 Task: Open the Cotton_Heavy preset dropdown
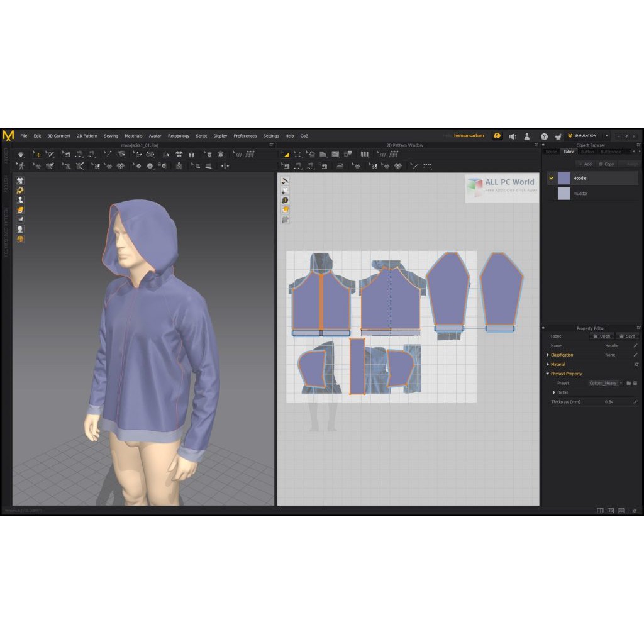tap(621, 383)
